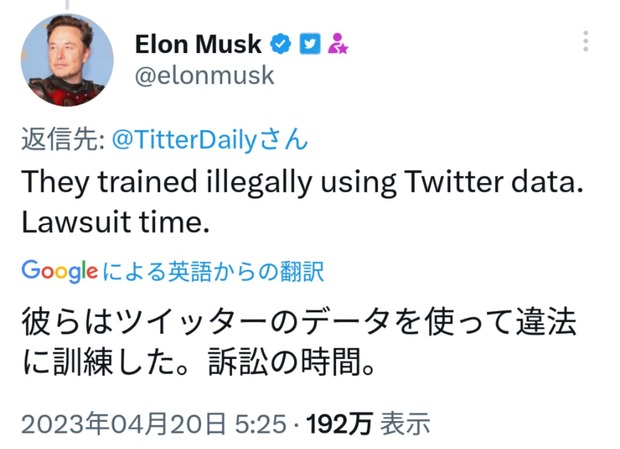Open the three-dot more options menu
The width and height of the screenshot is (620, 449).
586,41
